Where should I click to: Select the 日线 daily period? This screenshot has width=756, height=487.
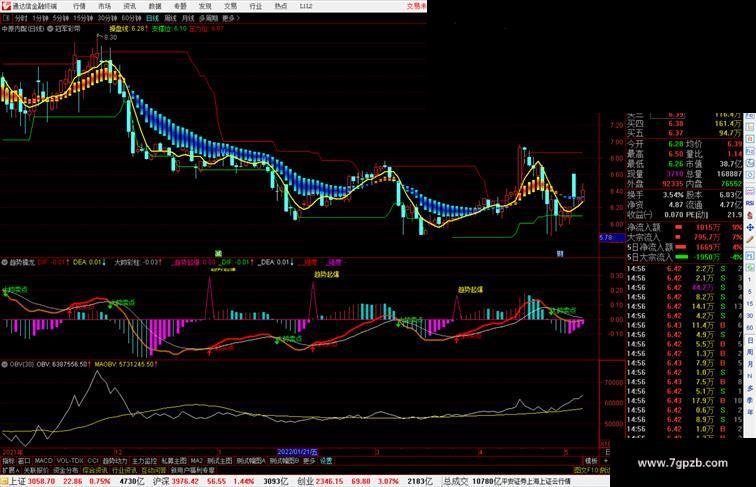[152, 18]
